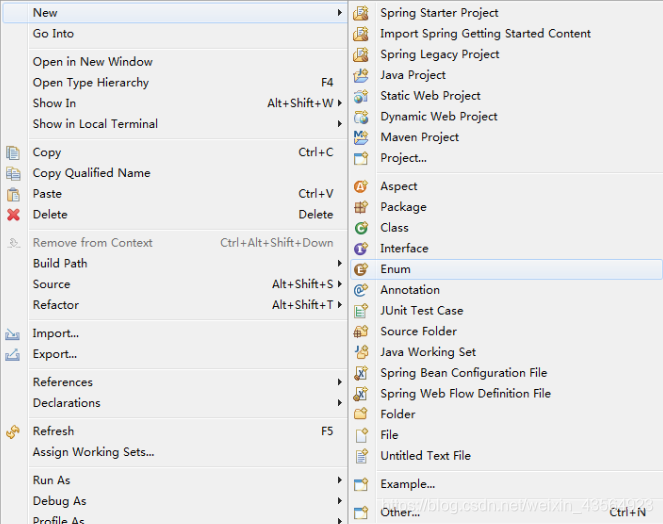
Task: Click the Project... wizard icon
Action: click(361, 158)
